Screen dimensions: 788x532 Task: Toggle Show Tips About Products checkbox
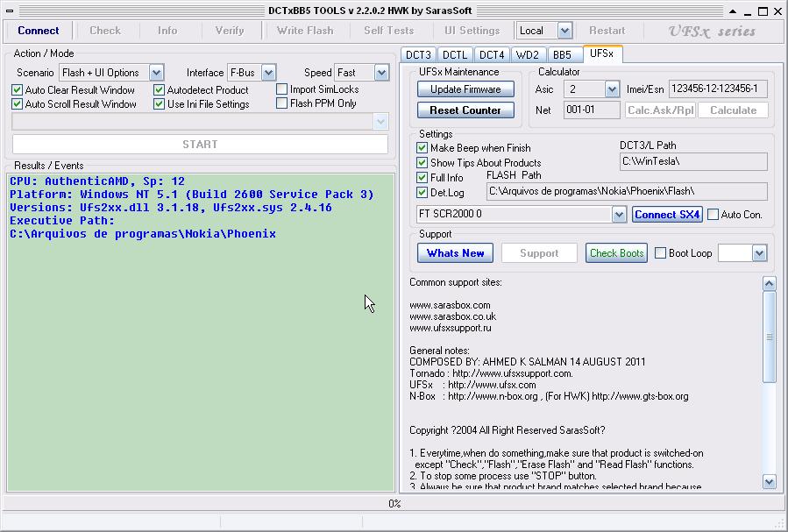(x=422, y=163)
